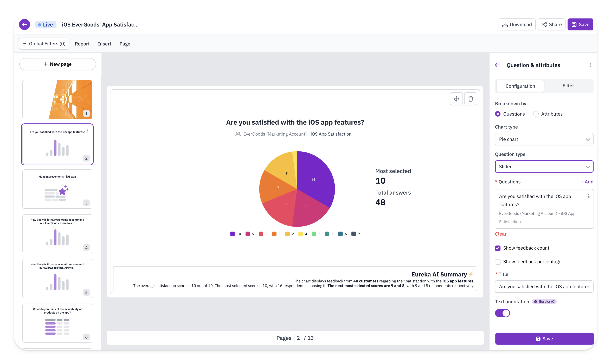Image resolution: width=611 pixels, height=364 pixels.
Task: Click the Share icon button
Action: pyautogui.click(x=551, y=24)
